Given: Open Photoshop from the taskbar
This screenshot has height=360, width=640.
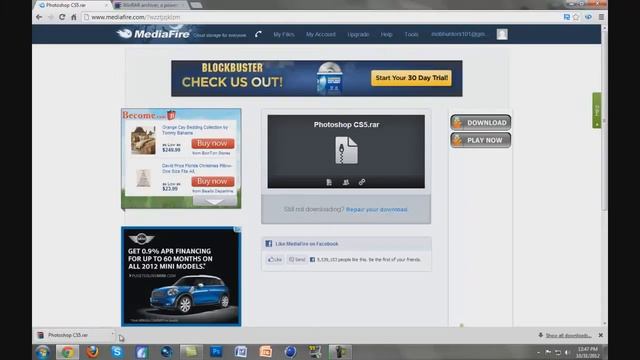Looking at the screenshot, I should (x=216, y=352).
